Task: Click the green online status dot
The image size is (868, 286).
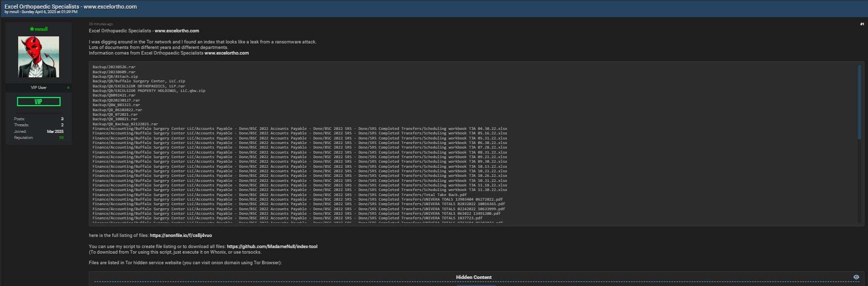Action: click(68, 87)
